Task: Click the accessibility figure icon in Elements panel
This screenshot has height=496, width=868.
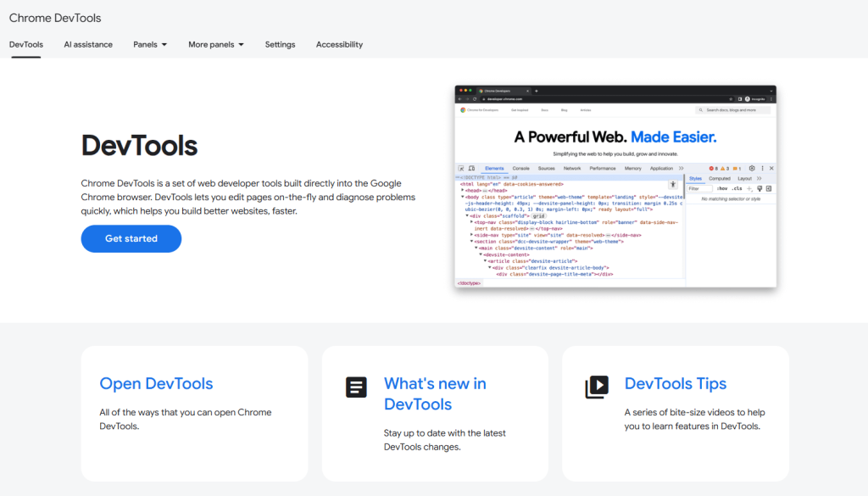Action: pos(673,184)
